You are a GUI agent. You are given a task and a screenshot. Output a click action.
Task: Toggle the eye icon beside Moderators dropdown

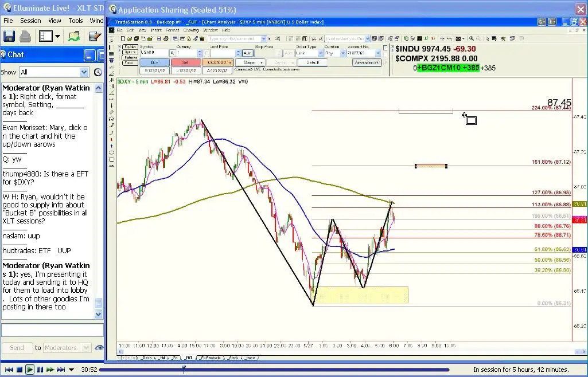(x=99, y=348)
